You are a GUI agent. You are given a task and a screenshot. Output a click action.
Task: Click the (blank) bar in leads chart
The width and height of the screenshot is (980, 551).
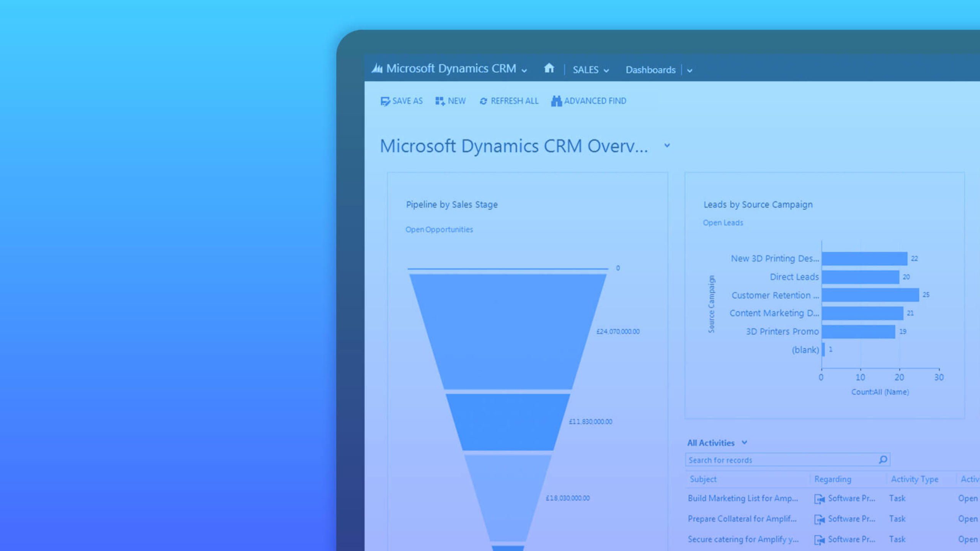[x=823, y=350]
